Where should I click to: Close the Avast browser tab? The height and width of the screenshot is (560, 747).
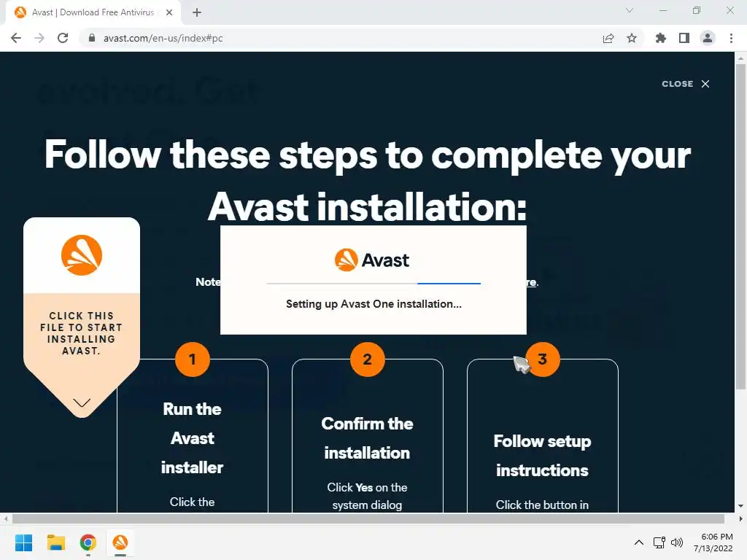pos(169,12)
